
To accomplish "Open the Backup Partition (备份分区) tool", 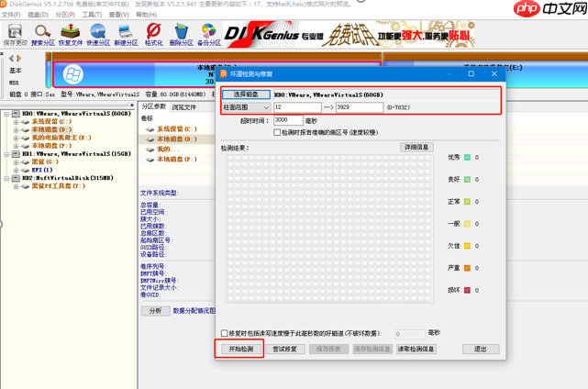I will (209, 35).
